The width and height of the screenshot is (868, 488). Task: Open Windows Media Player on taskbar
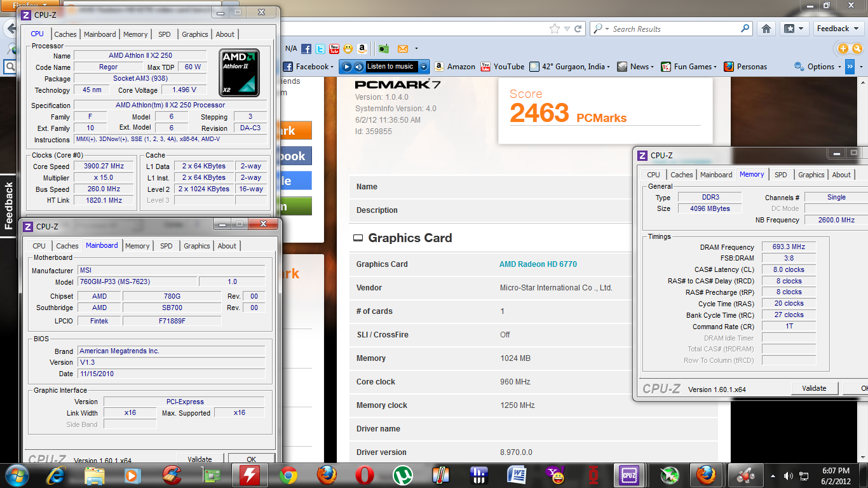click(132, 475)
